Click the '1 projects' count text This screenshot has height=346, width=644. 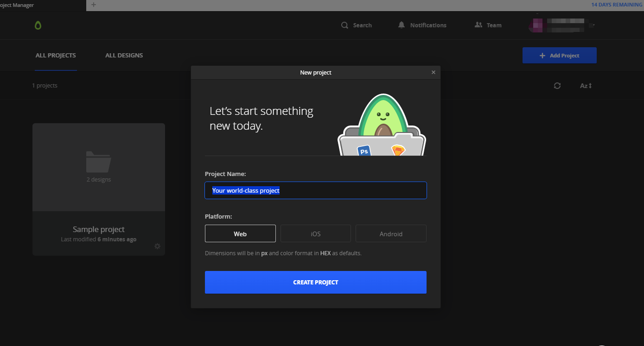pyautogui.click(x=45, y=86)
